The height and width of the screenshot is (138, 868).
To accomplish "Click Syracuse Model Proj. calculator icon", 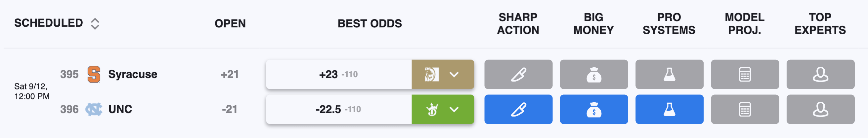I will pos(745,74).
